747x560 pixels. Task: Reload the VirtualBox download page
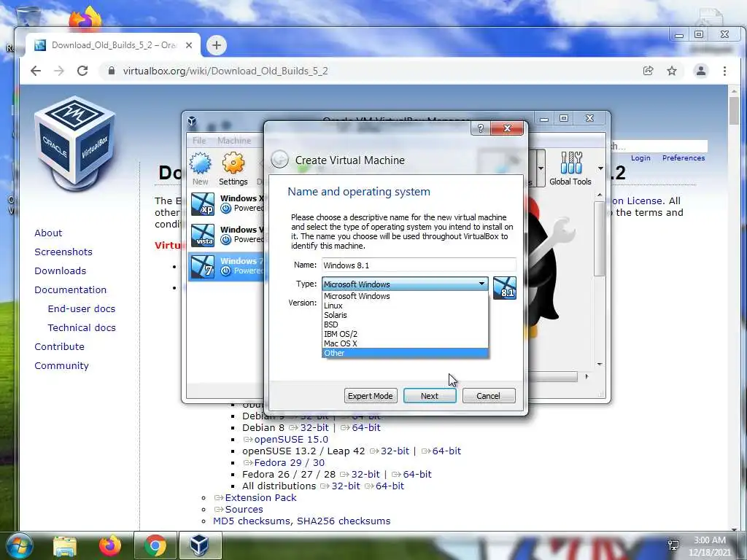tap(82, 71)
